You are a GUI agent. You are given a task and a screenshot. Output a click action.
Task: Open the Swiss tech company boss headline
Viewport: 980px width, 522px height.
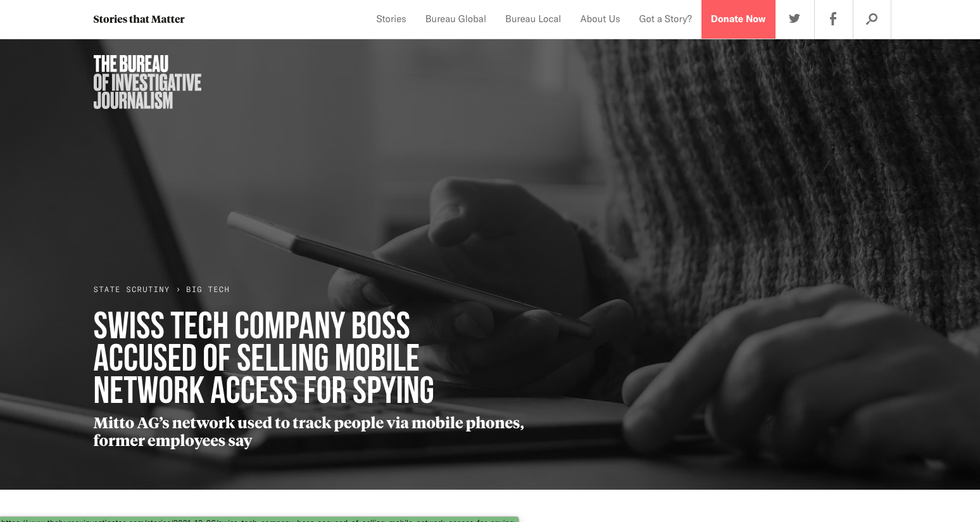point(264,358)
